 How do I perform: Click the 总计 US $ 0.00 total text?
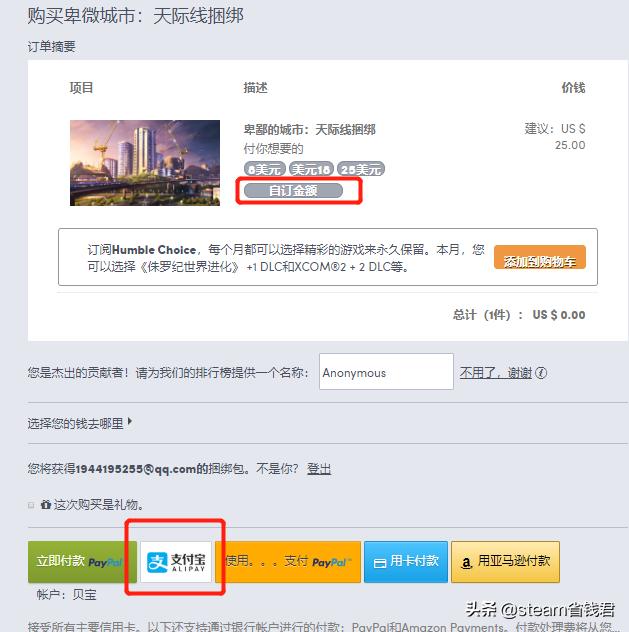coord(519,315)
